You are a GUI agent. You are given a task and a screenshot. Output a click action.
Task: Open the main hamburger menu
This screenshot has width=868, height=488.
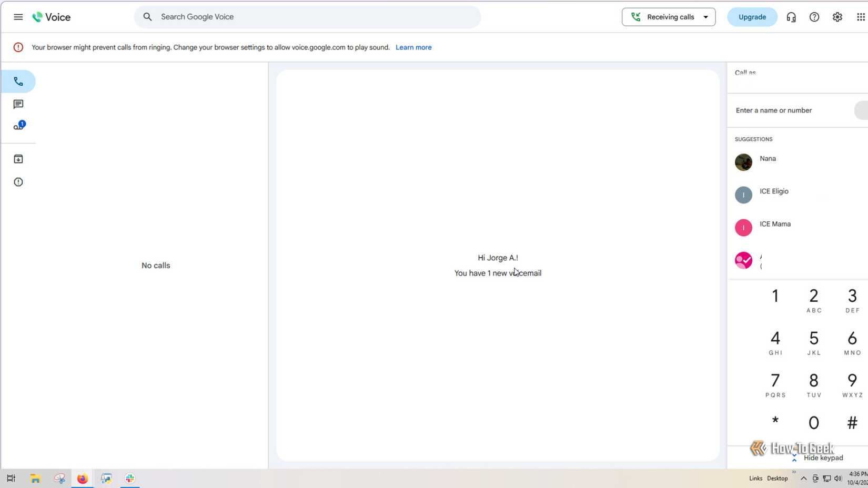pyautogui.click(x=18, y=17)
